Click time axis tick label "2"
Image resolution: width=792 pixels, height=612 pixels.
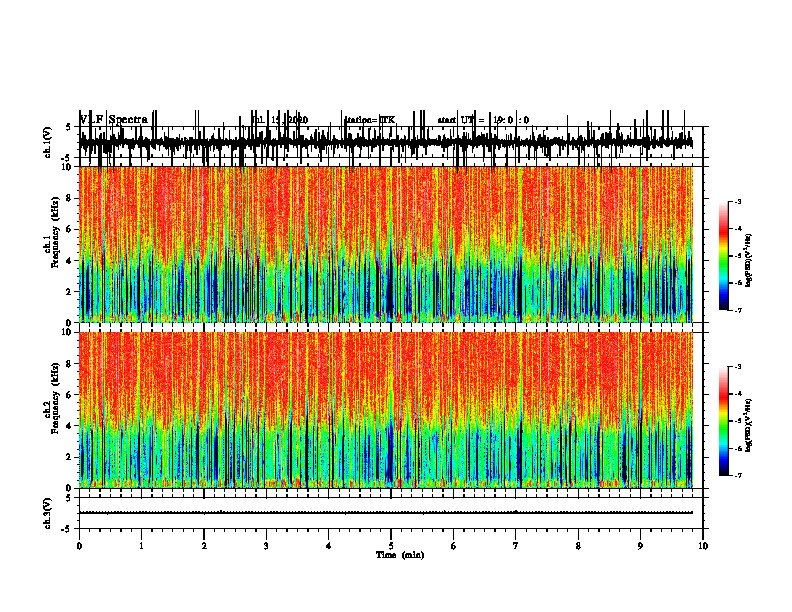click(x=204, y=546)
